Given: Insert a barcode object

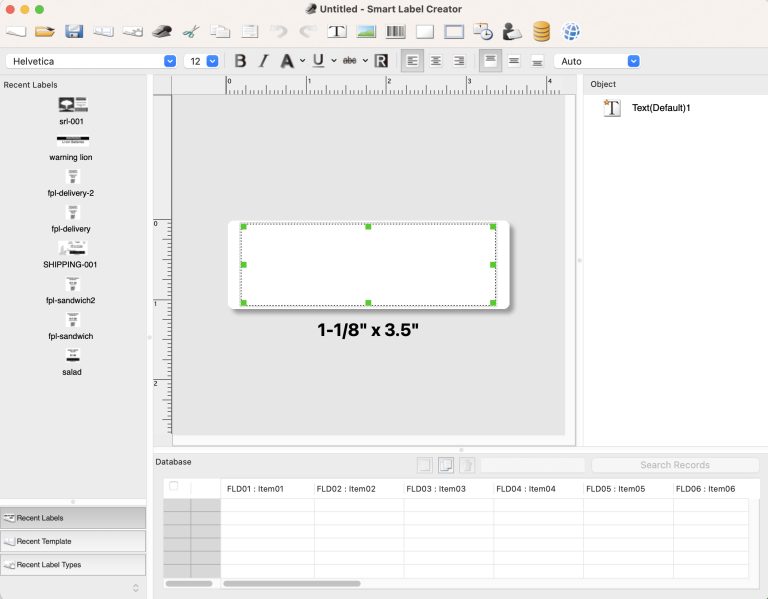Looking at the screenshot, I should click(396, 31).
